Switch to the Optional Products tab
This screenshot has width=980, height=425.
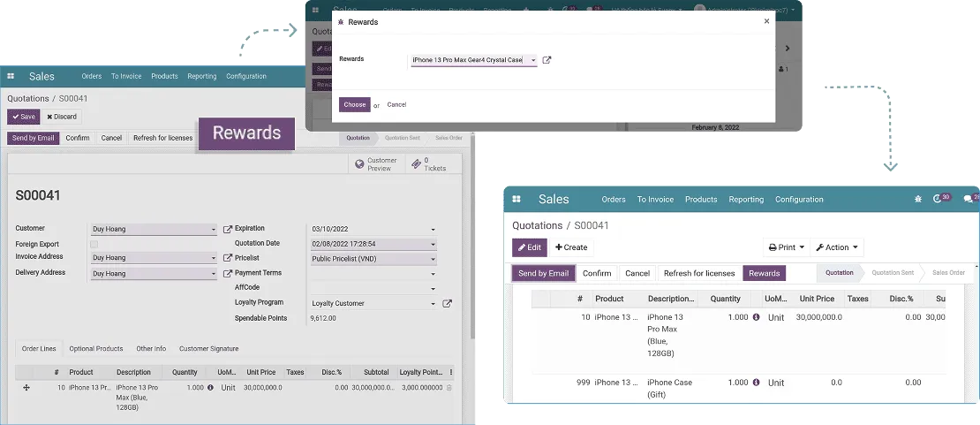pos(95,349)
